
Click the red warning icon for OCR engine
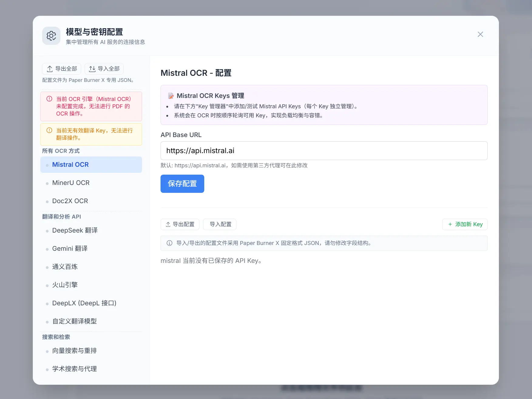coord(49,99)
